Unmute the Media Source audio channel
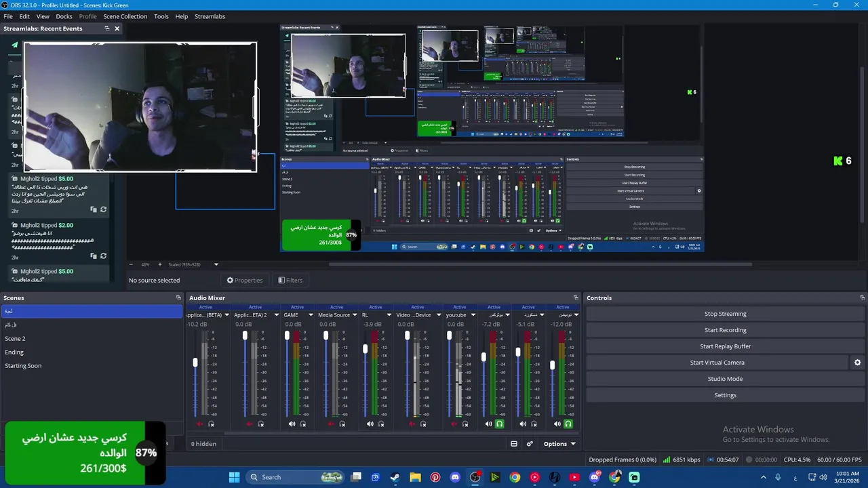This screenshot has width=868, height=488. [331, 424]
